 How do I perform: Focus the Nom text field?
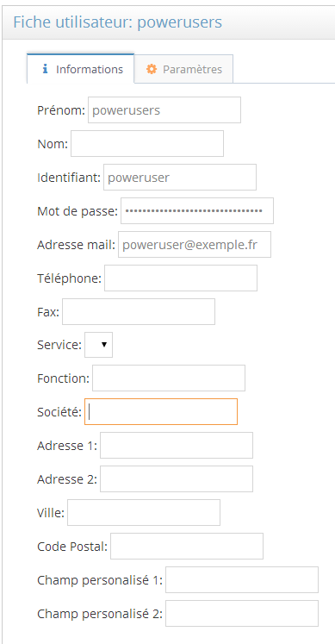[147, 144]
